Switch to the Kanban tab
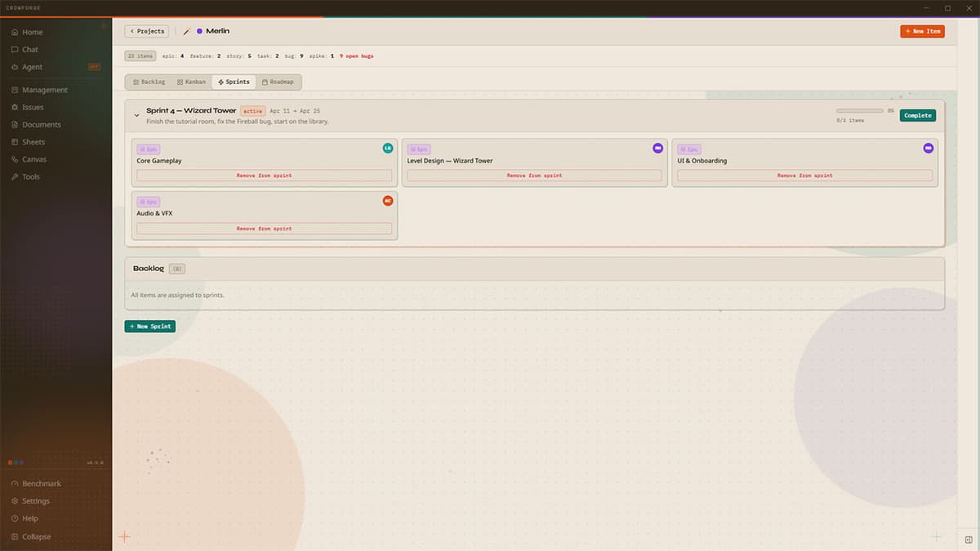980x551 pixels. (x=191, y=82)
